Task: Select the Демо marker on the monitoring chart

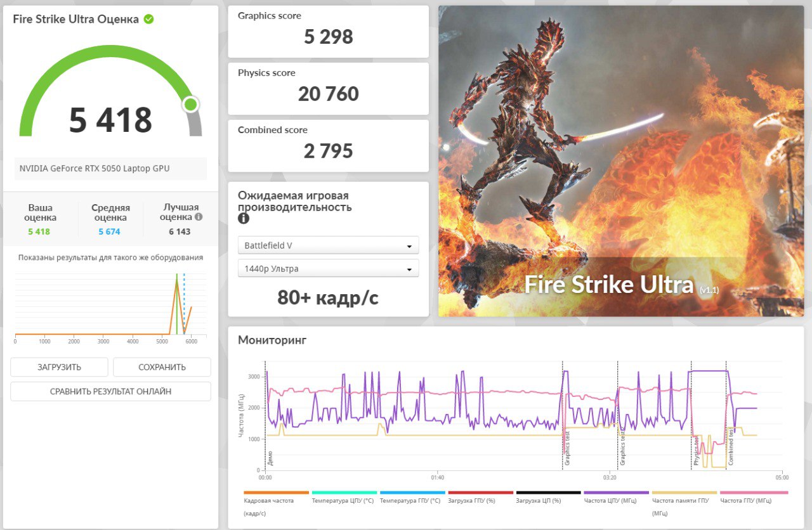Action: point(270,458)
